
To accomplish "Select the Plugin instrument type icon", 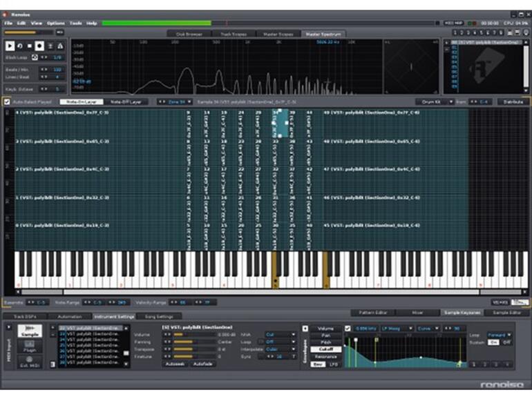I will 30,347.
